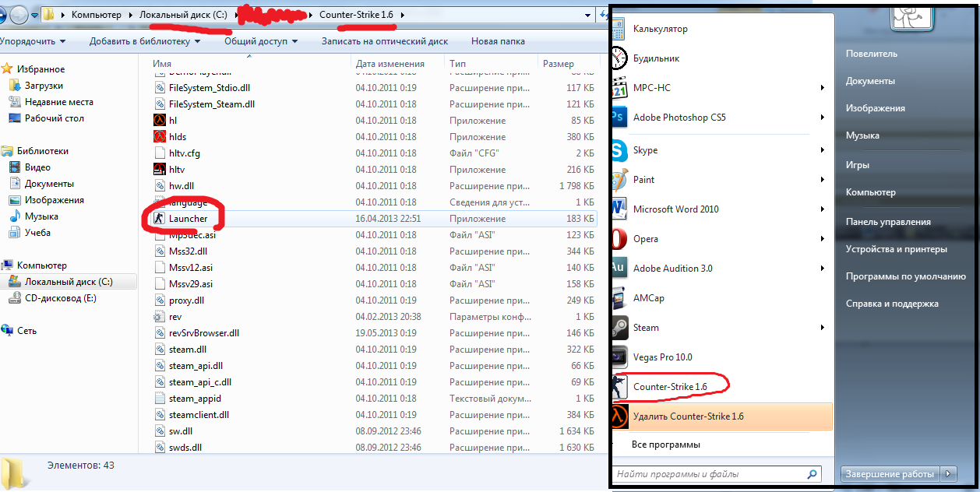
Task: Open Сеть network icon in sidebar
Action: point(8,331)
